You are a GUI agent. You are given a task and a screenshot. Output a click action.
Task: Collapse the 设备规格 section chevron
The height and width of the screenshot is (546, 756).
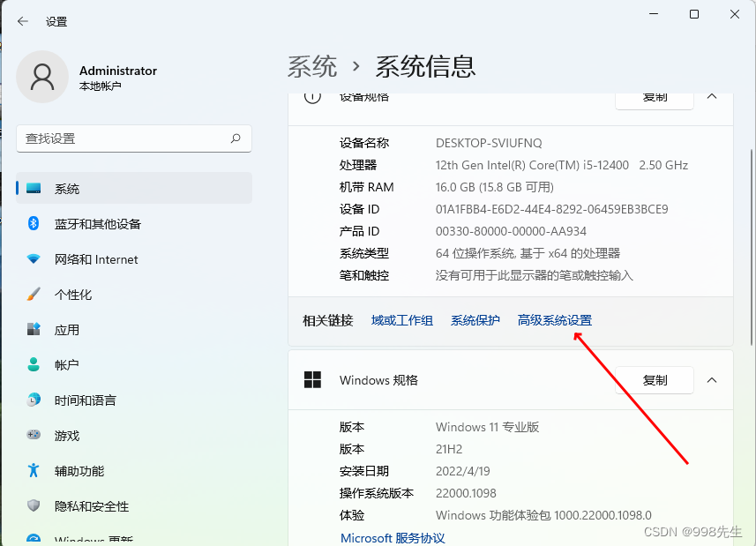712,96
